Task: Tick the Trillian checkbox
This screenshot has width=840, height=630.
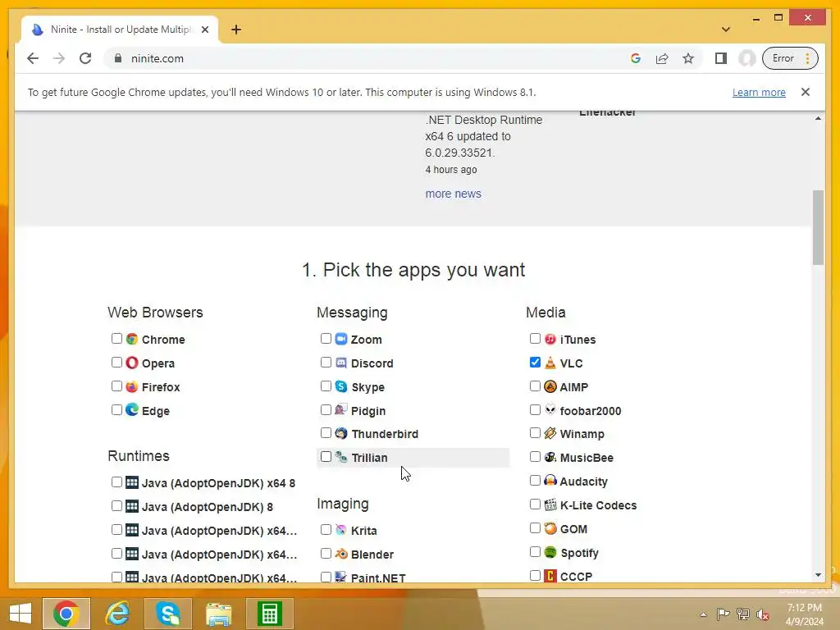Action: pyautogui.click(x=326, y=457)
